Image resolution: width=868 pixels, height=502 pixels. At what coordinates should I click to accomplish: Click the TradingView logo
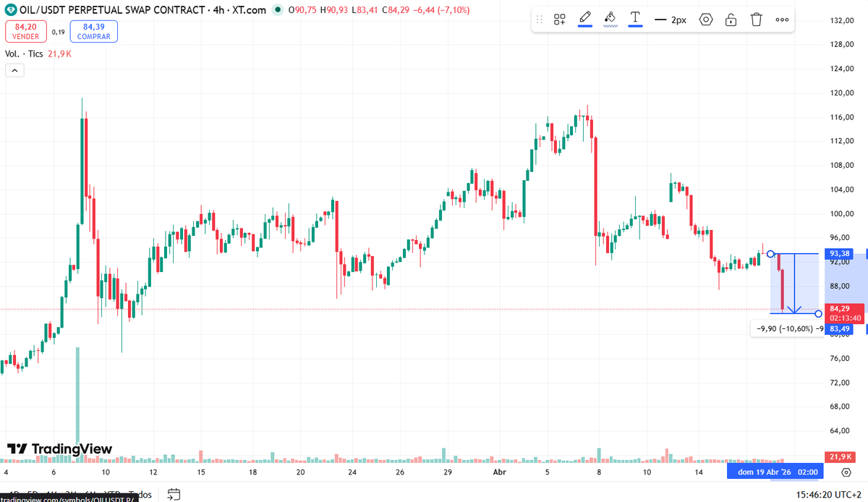pyautogui.click(x=60, y=449)
